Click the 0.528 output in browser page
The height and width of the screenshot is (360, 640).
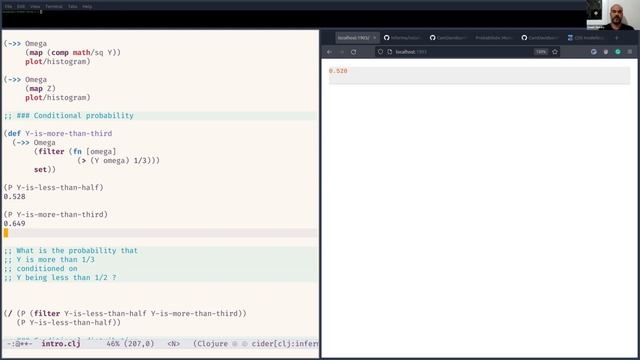pos(338,71)
